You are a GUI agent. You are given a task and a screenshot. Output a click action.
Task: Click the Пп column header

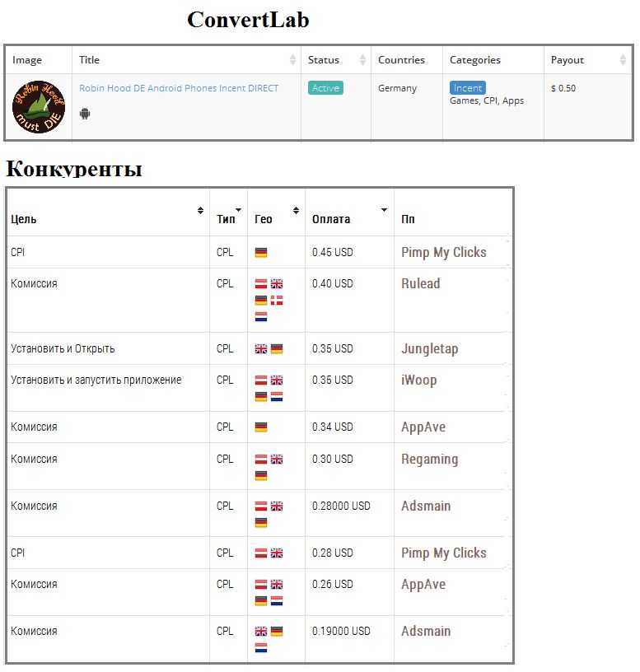[408, 219]
